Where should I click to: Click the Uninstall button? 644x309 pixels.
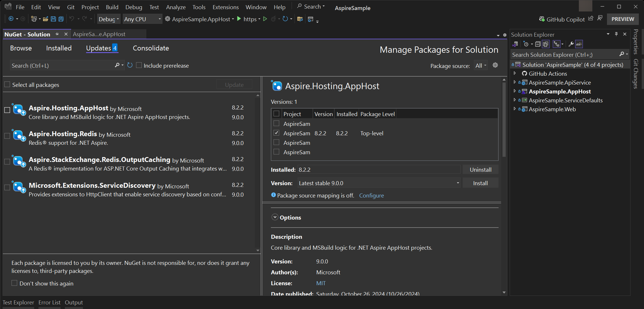click(480, 170)
